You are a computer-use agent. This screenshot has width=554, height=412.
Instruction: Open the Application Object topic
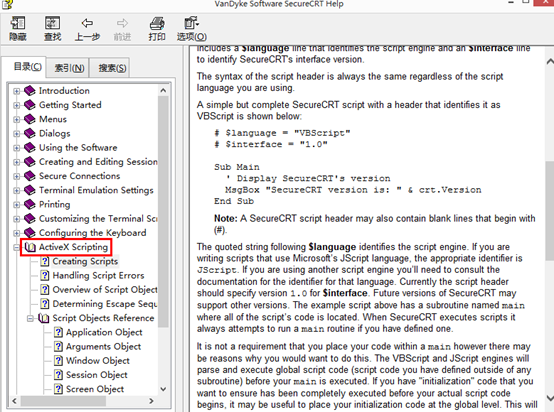coord(104,332)
